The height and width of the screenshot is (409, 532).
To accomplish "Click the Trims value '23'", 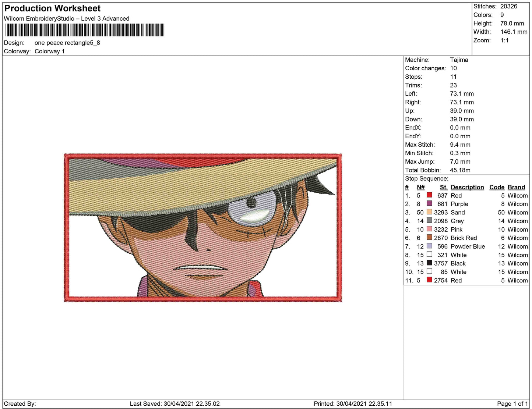I will (x=453, y=85).
